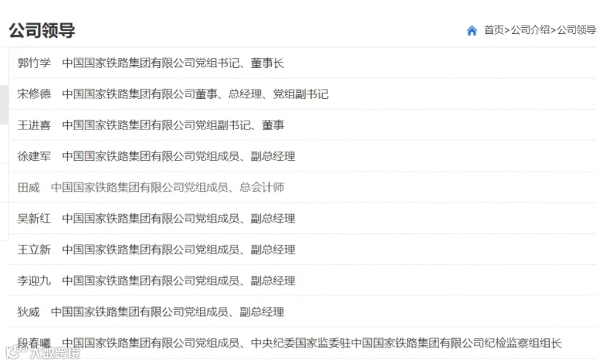
Task: Select 公司领导 in the breadcrumb trail
Action: [x=577, y=30]
